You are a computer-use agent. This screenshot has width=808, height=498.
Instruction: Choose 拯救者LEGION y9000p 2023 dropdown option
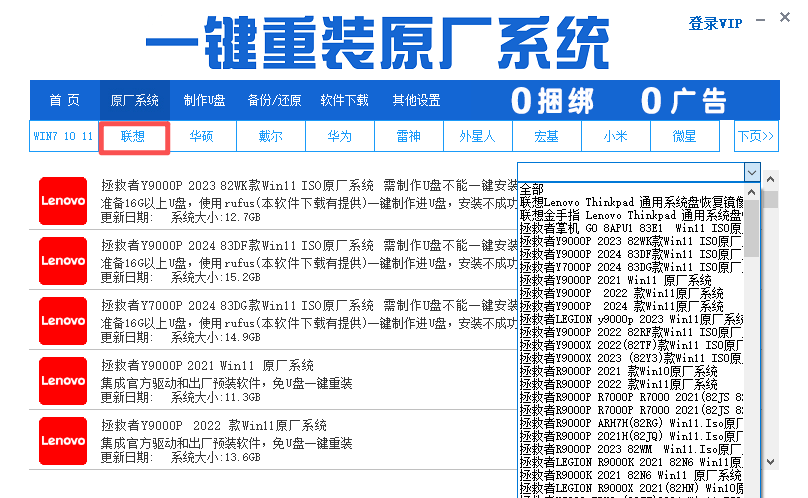coord(631,319)
